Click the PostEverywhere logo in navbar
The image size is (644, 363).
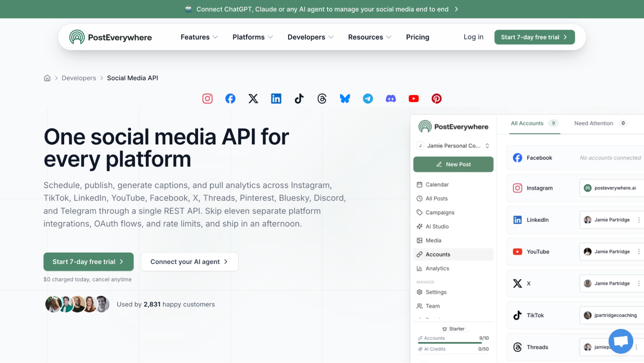point(111,37)
